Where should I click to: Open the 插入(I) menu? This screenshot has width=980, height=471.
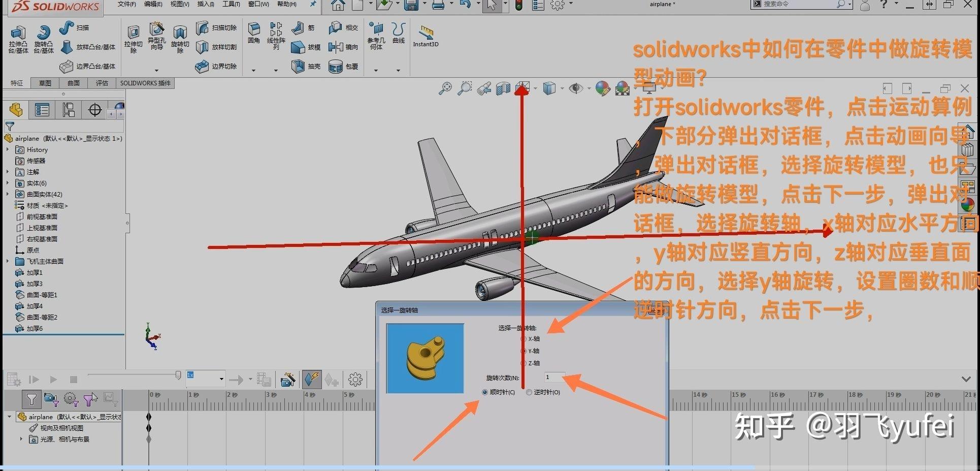tap(206, 4)
